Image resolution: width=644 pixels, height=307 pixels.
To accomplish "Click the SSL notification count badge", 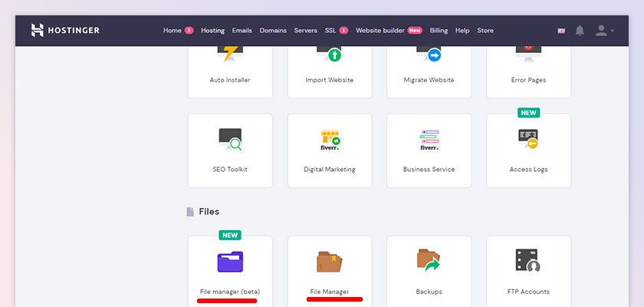I will click(343, 31).
